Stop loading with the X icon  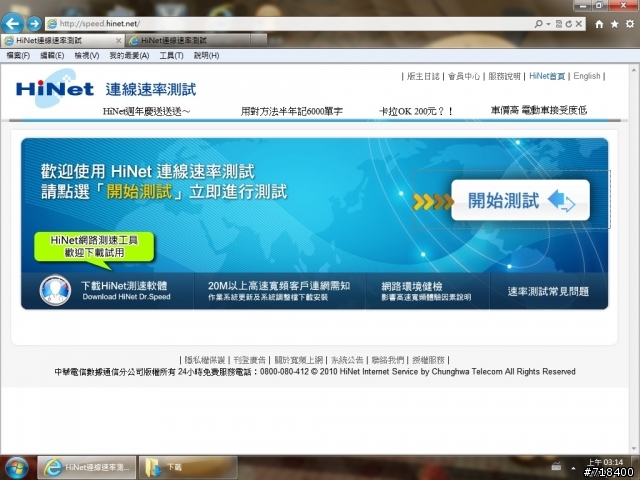pyautogui.click(x=578, y=24)
